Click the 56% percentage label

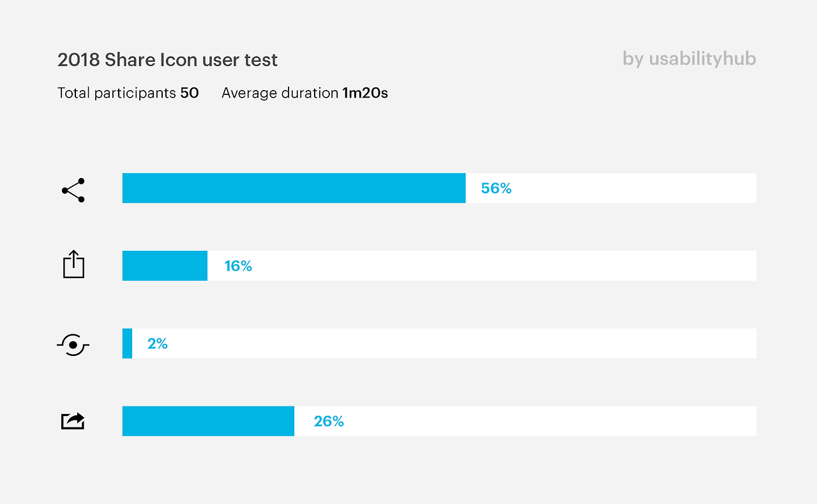click(496, 188)
